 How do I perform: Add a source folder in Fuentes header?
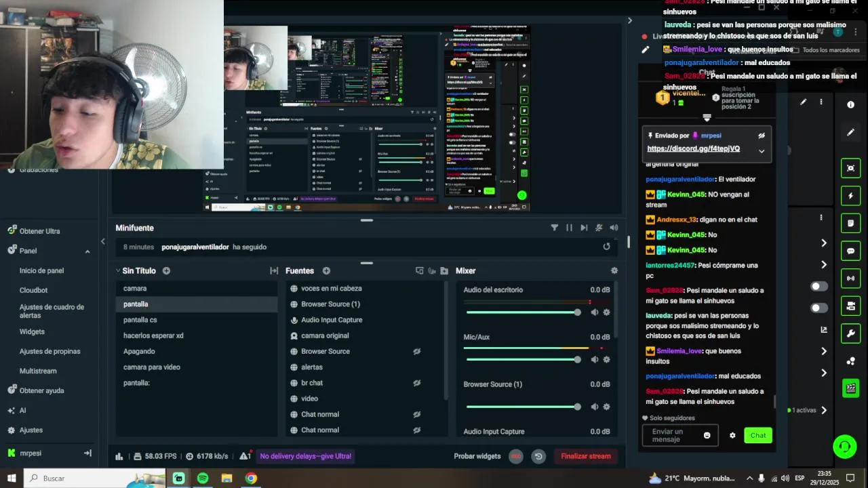pyautogui.click(x=444, y=270)
